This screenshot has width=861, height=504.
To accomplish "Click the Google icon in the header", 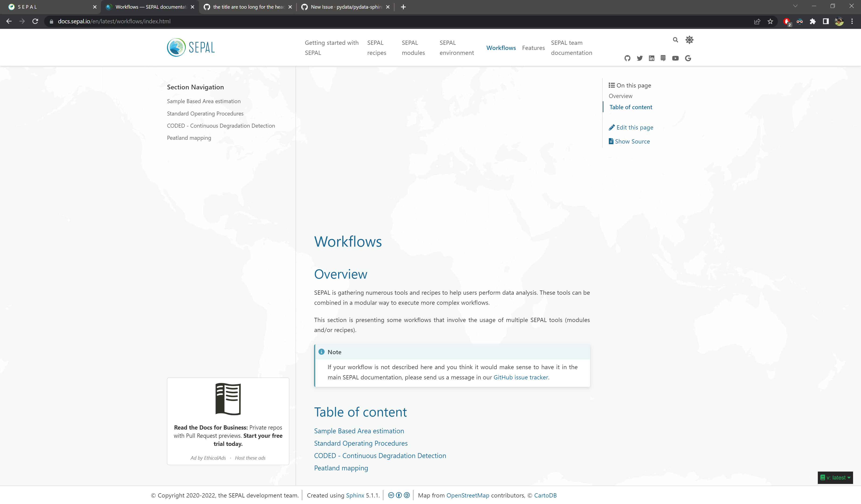I will (x=688, y=58).
